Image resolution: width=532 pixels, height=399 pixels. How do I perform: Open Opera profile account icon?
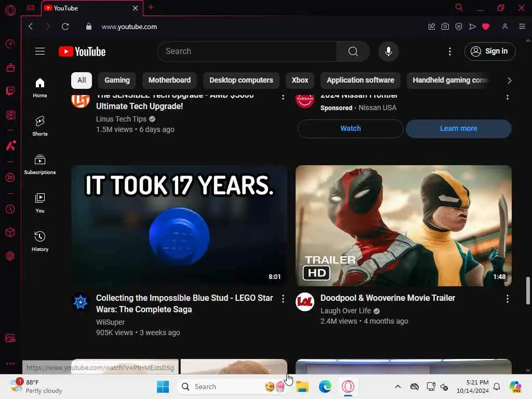point(505,26)
